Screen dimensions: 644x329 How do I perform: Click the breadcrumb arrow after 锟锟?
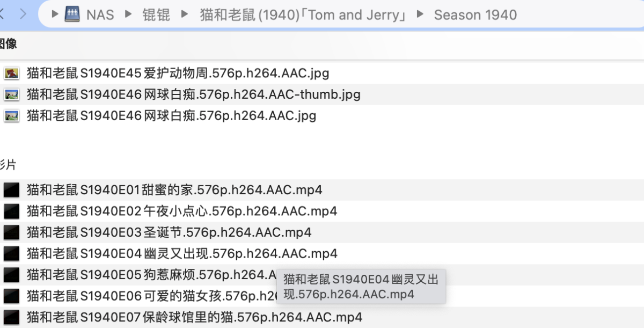(x=185, y=14)
